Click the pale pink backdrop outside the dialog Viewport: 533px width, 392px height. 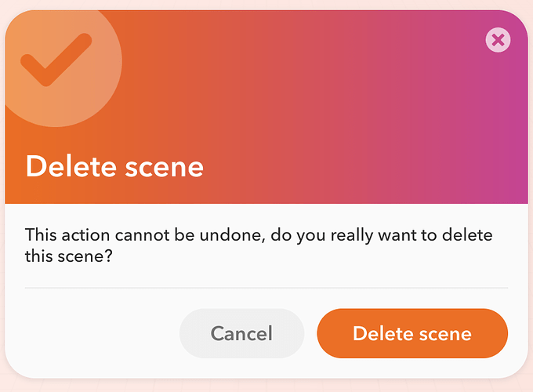click(266, 387)
